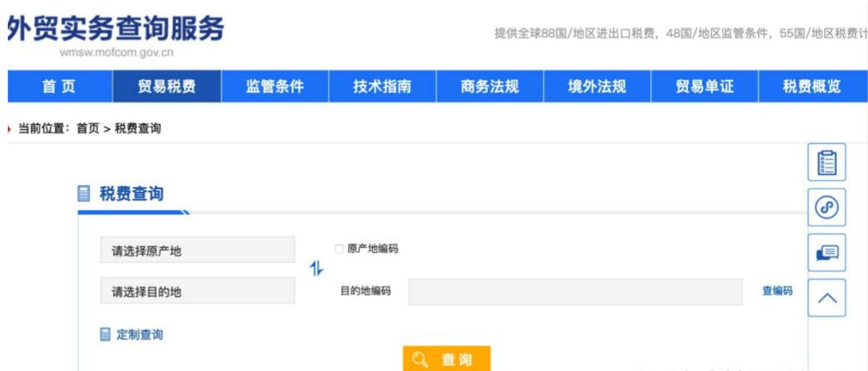Open the 境外法规 navigation tab
Screen dimensions: 868x371
(x=597, y=86)
